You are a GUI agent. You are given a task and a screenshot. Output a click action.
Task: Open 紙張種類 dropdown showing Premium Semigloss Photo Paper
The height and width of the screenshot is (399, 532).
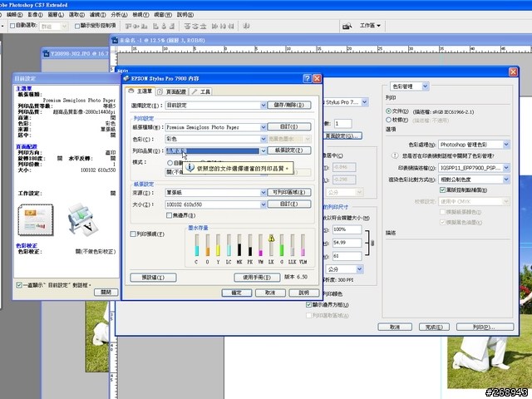coord(216,127)
